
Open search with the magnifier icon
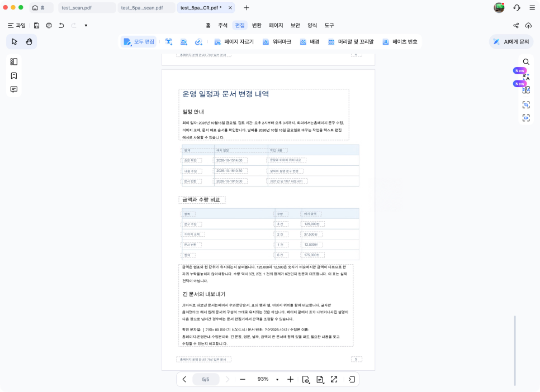[526, 61]
